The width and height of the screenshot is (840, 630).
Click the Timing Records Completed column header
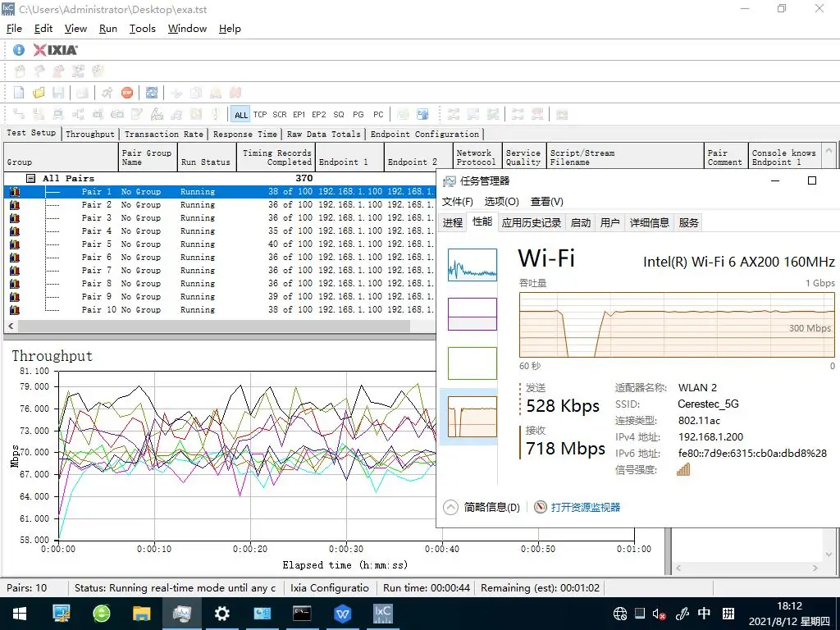[x=276, y=157]
